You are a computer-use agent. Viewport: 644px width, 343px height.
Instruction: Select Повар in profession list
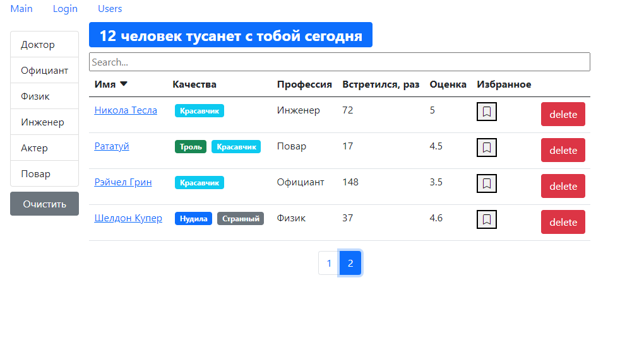tap(44, 173)
